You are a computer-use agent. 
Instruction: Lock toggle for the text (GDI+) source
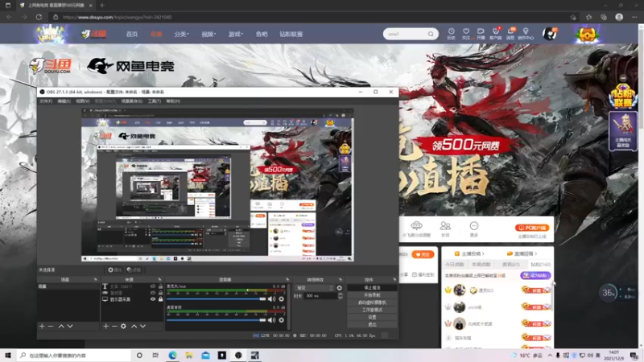[160, 286]
